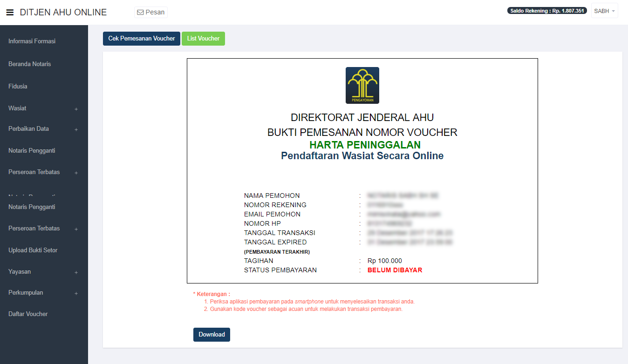
Task: Click the Cek Pemesanan Voucher button
Action: [142, 39]
